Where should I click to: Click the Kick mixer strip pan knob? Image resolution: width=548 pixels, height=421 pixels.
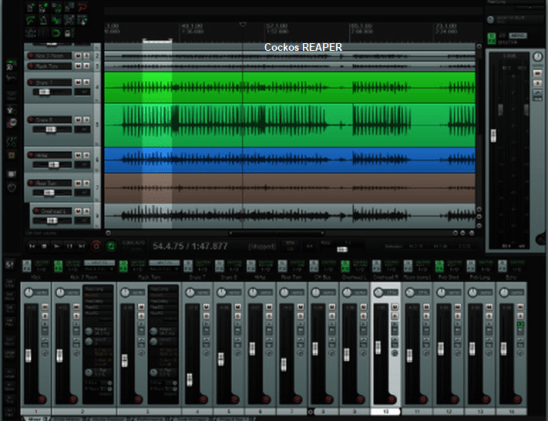(x=28, y=292)
